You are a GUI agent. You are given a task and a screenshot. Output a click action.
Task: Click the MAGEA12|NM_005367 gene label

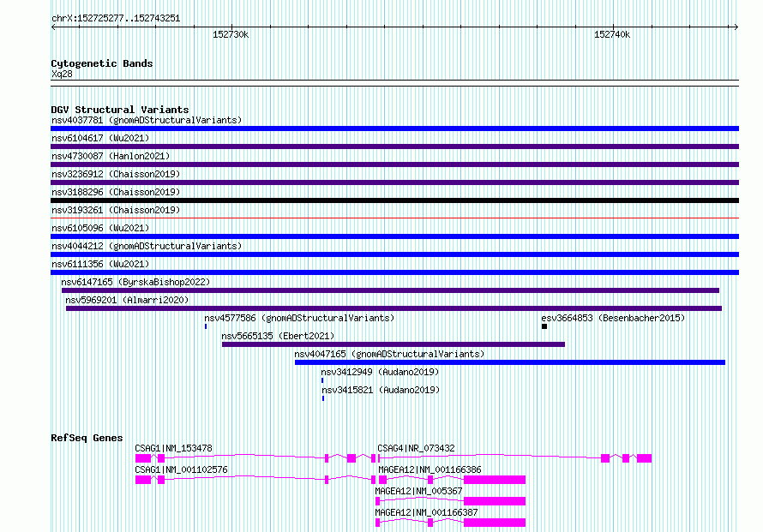[x=418, y=491]
